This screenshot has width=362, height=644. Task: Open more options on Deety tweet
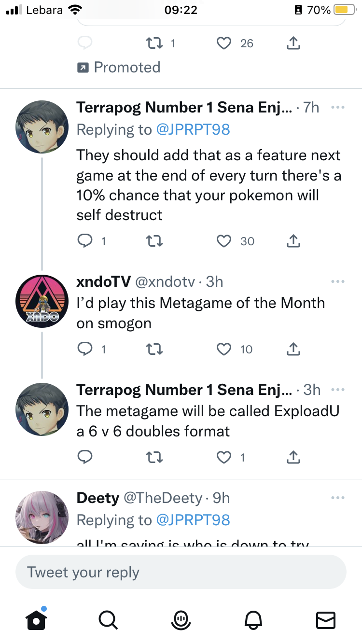[337, 498]
